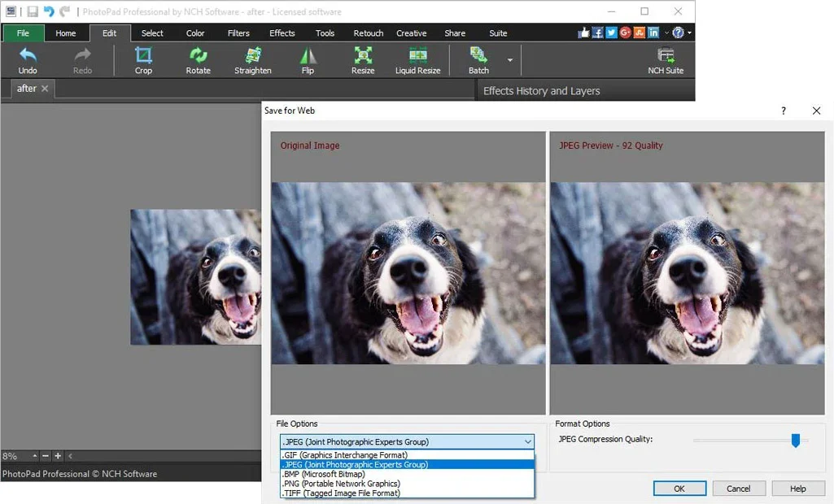Expand the help menu dropdown arrow
The image size is (834, 504).
(688, 33)
